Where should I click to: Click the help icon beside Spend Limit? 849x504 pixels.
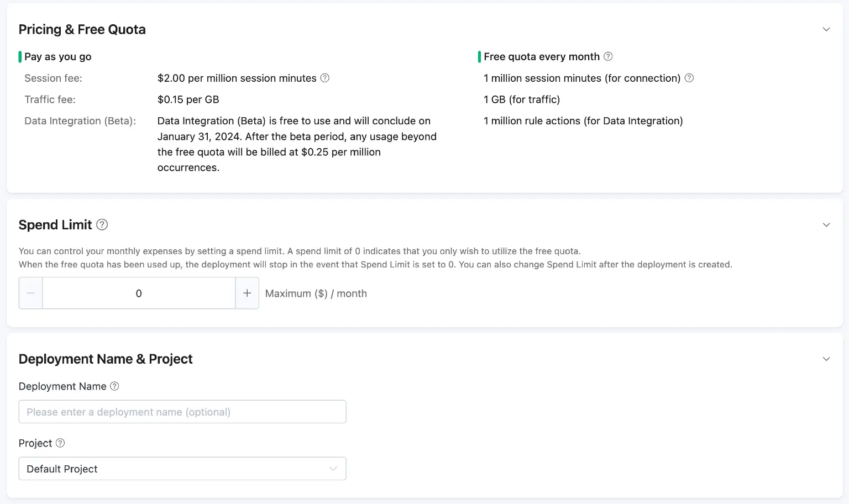[102, 224]
